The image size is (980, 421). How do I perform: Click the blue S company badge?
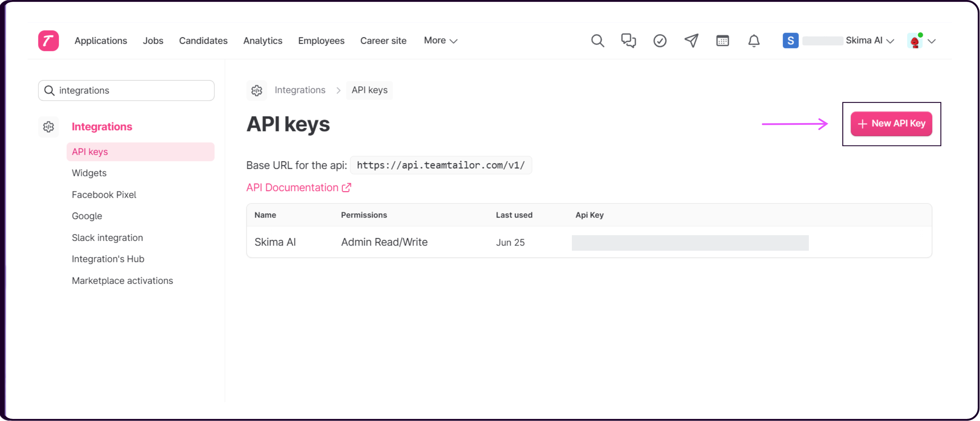click(790, 41)
